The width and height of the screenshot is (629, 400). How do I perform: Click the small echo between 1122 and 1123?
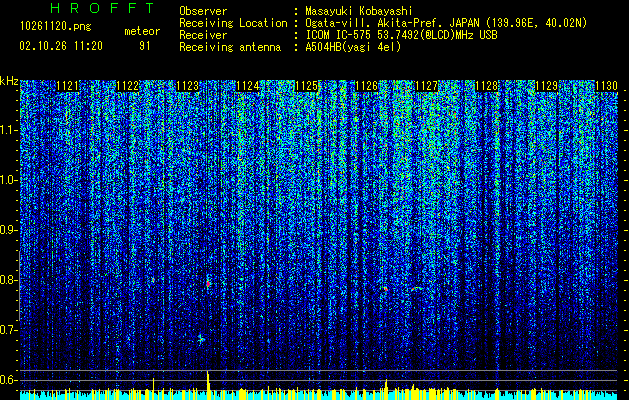click(x=153, y=280)
